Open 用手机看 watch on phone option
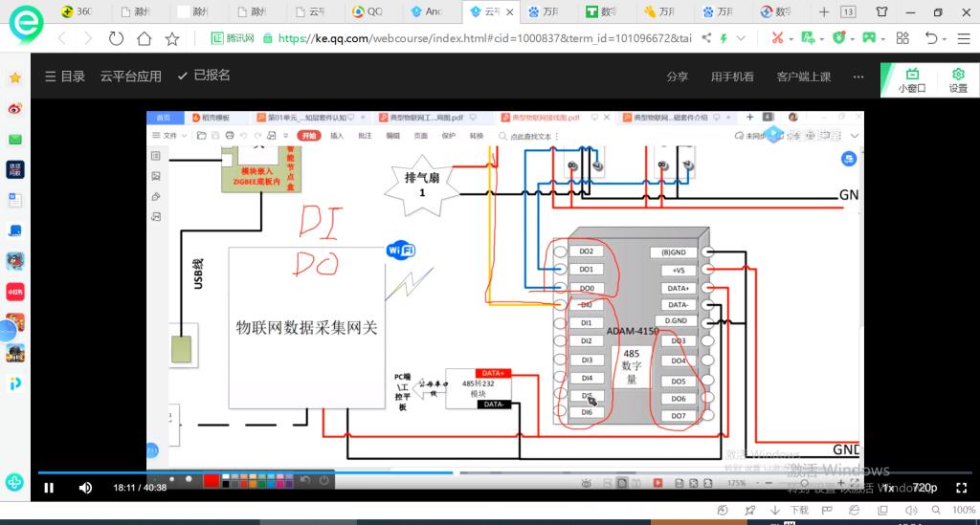Viewport: 980px width, 525px height. (732, 77)
